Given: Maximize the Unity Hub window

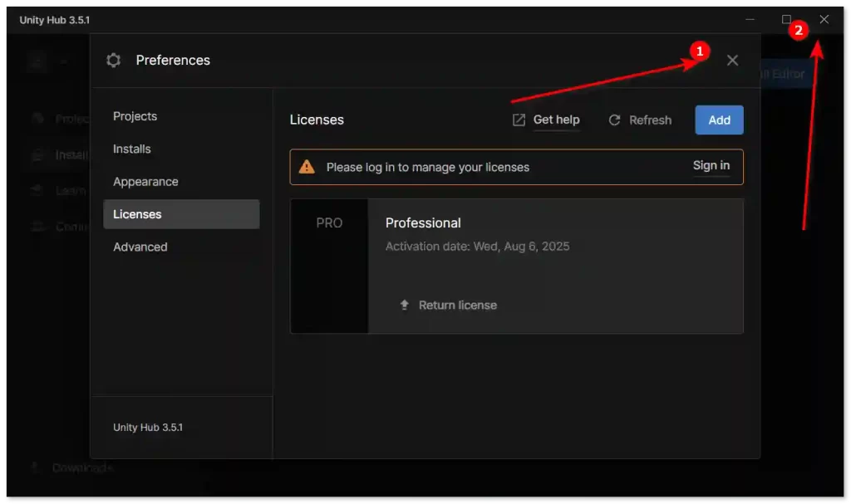Looking at the screenshot, I should click(x=786, y=19).
